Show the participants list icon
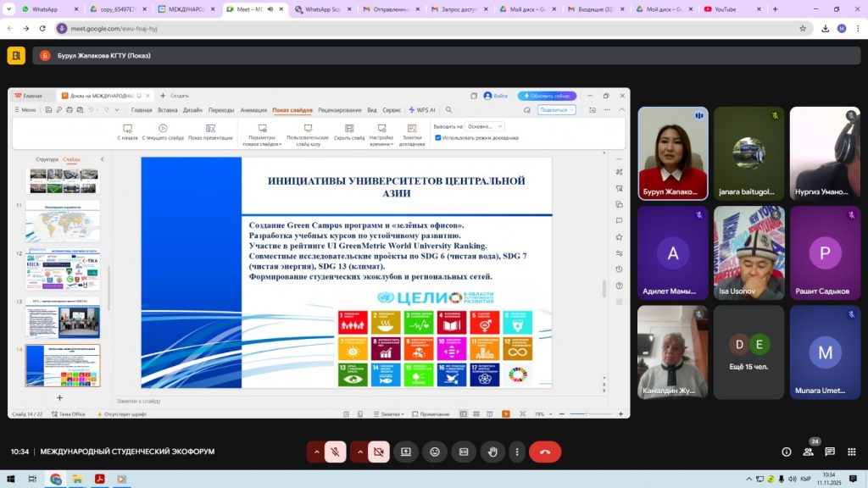 tap(808, 452)
